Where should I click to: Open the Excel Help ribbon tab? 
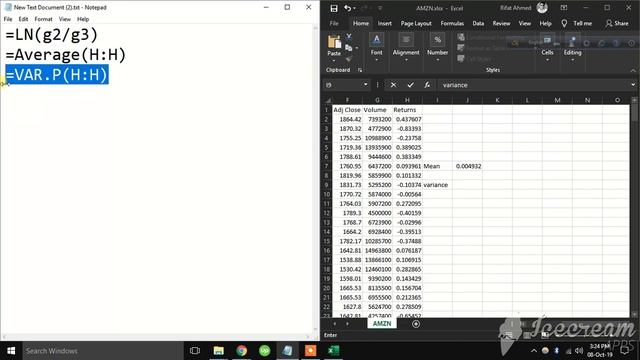tap(546, 23)
